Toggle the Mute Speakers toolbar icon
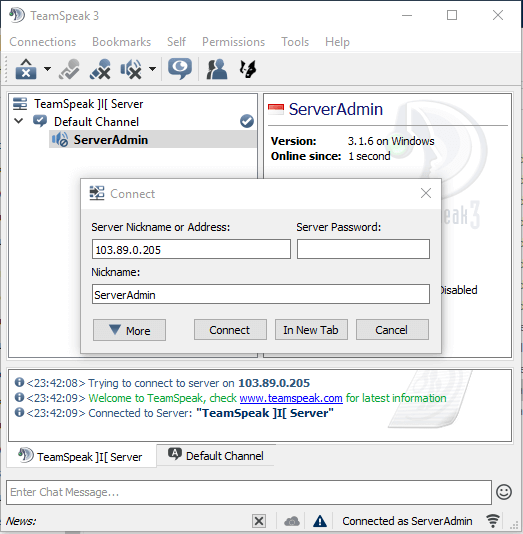 131,69
